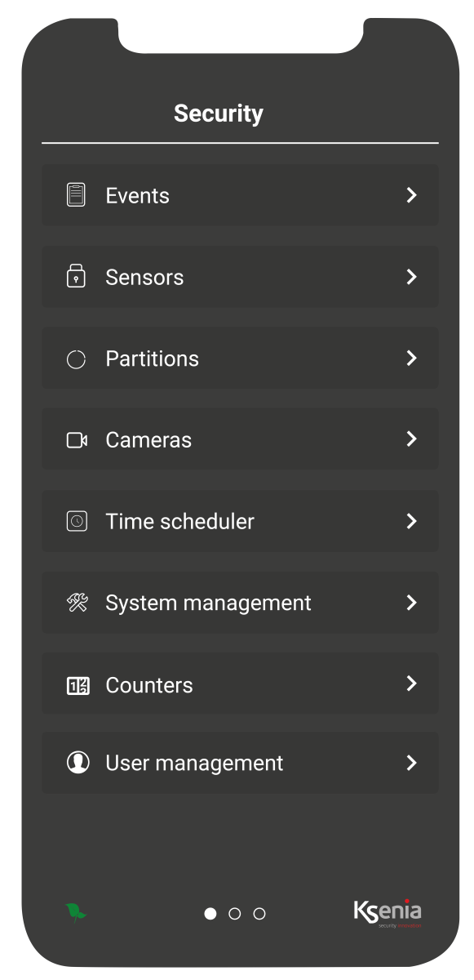Switch to the third page dot

pyautogui.click(x=259, y=913)
